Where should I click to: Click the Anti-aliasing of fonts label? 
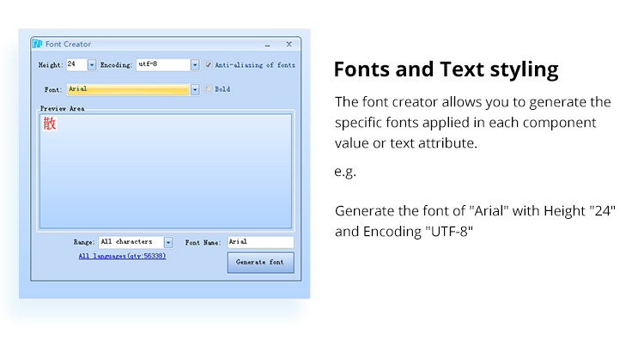click(x=255, y=65)
